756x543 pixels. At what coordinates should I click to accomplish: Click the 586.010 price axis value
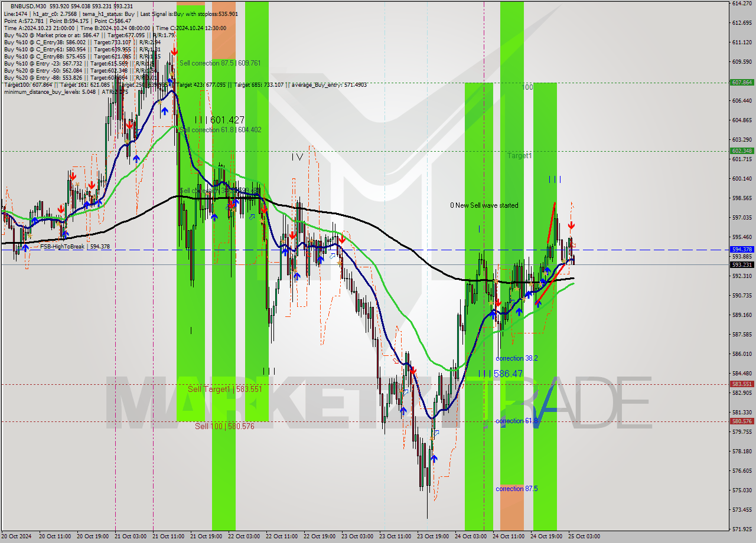click(x=741, y=354)
